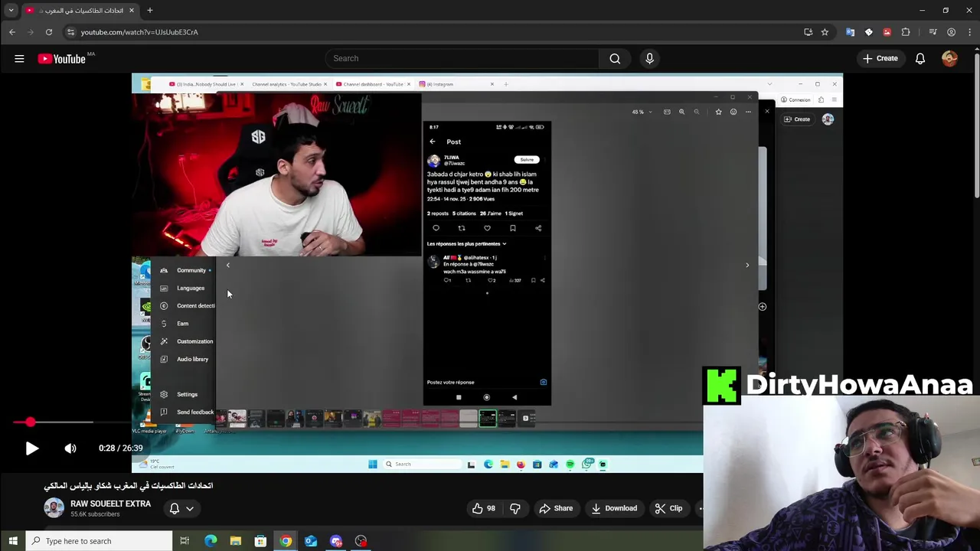Image resolution: width=980 pixels, height=551 pixels.
Task: Focus the YouTube Search field
Action: coord(462,58)
